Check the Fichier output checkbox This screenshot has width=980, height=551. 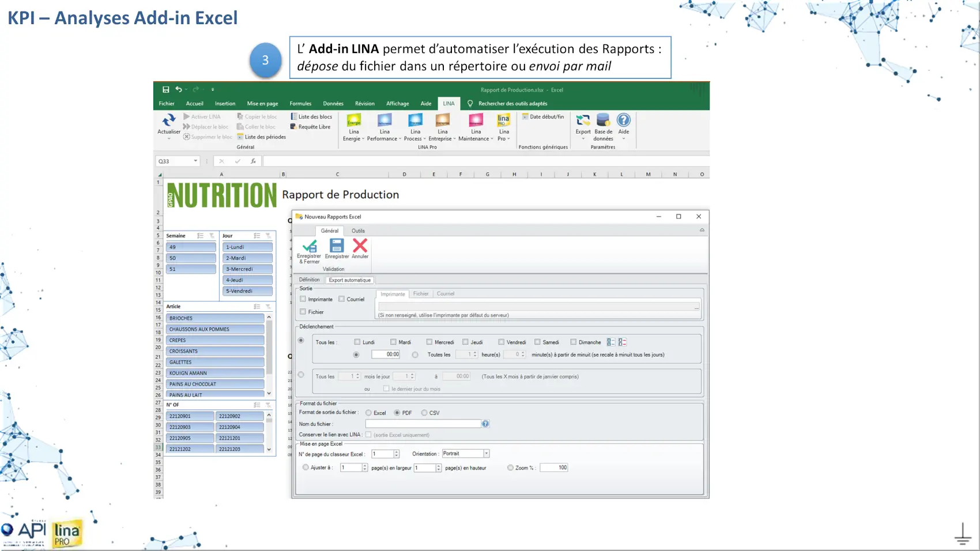303,312
